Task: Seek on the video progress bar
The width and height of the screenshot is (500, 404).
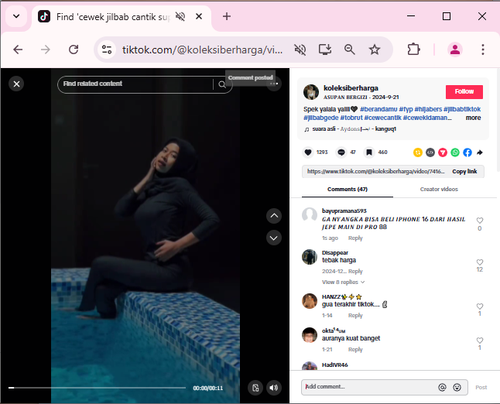Action: 97,388
